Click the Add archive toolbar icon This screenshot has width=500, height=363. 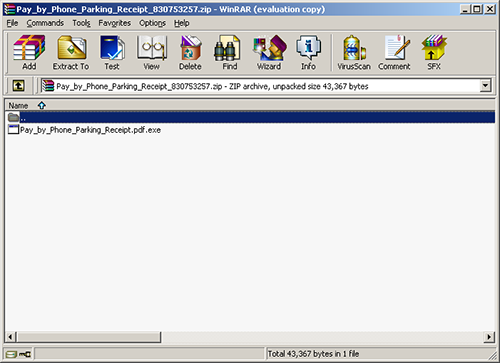29,53
